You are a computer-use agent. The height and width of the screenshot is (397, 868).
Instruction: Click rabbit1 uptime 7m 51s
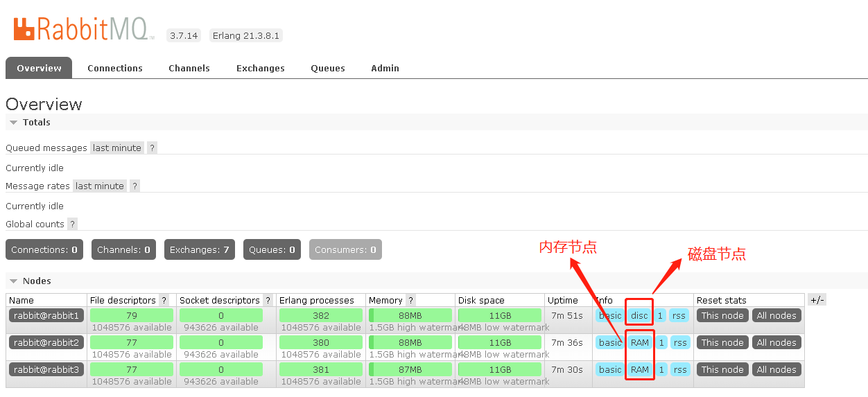[x=566, y=315]
